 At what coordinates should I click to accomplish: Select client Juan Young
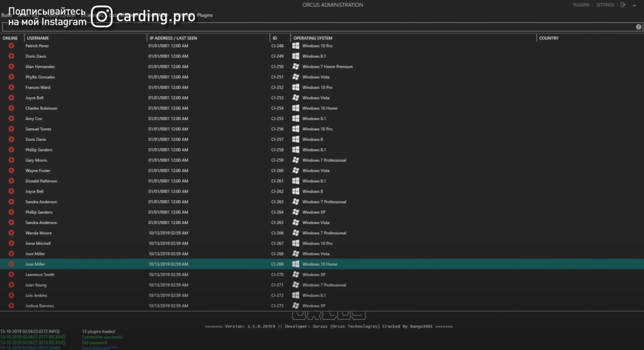36,285
